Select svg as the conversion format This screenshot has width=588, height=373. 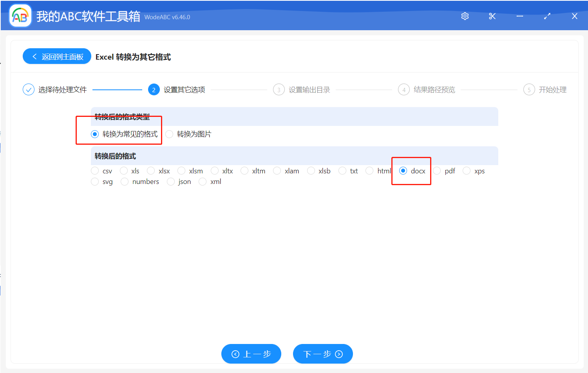click(94, 181)
